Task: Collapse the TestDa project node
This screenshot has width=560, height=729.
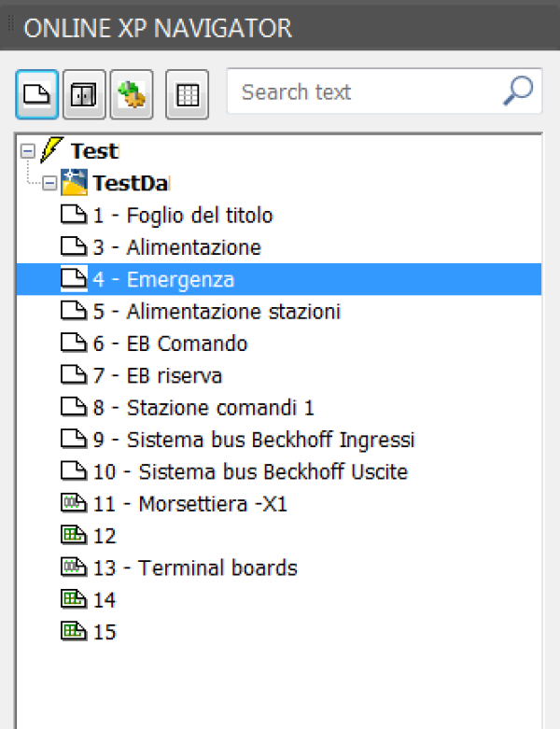Action: point(49,183)
